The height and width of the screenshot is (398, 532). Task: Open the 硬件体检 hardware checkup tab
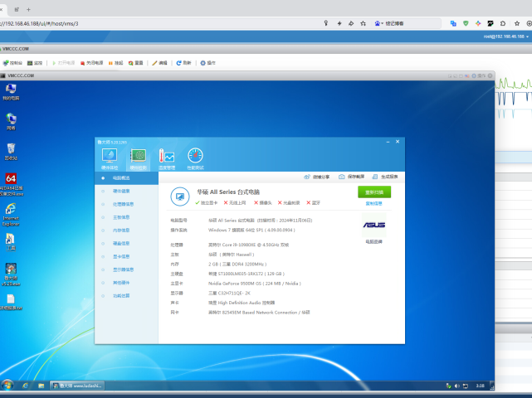110,158
